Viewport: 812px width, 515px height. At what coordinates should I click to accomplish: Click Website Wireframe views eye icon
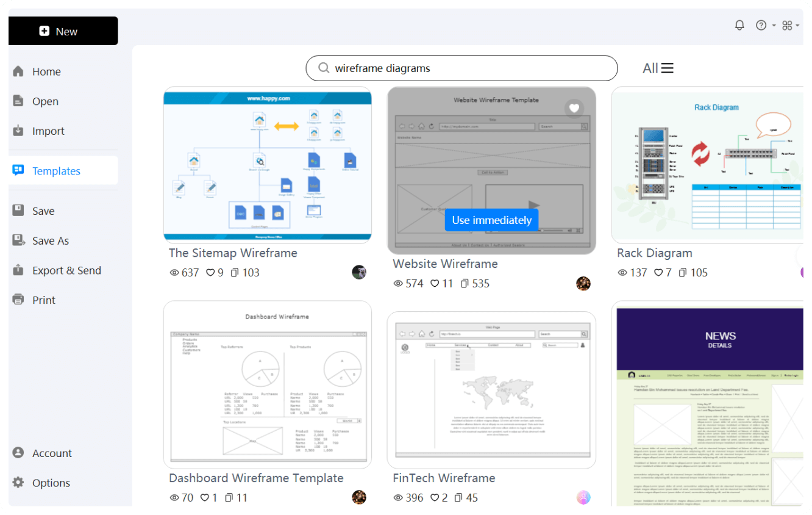[399, 284]
